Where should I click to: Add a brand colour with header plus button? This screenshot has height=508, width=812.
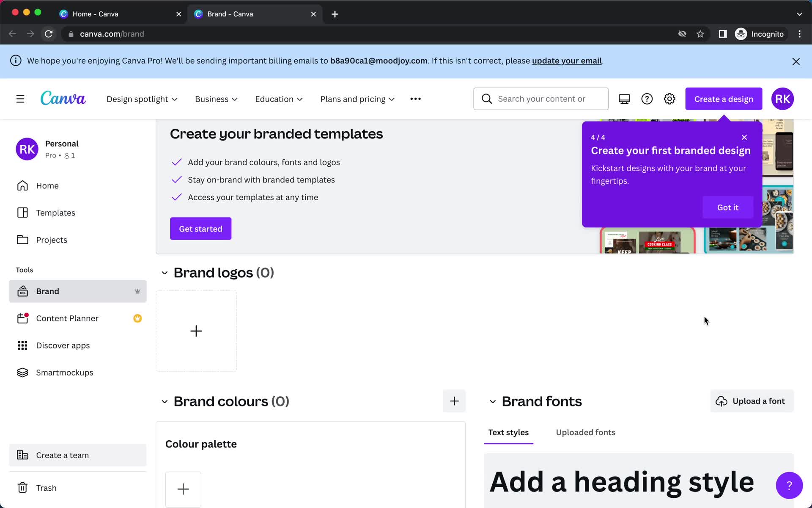[454, 401]
